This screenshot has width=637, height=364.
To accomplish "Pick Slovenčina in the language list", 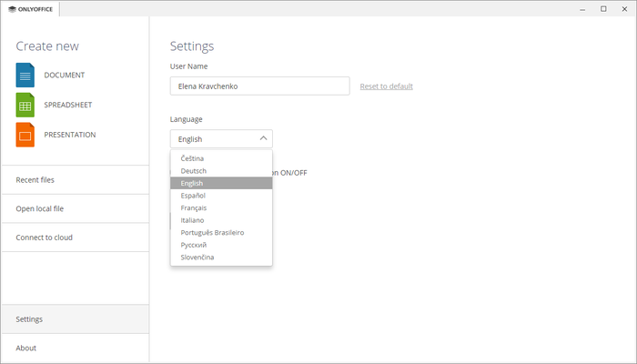I will tap(197, 258).
